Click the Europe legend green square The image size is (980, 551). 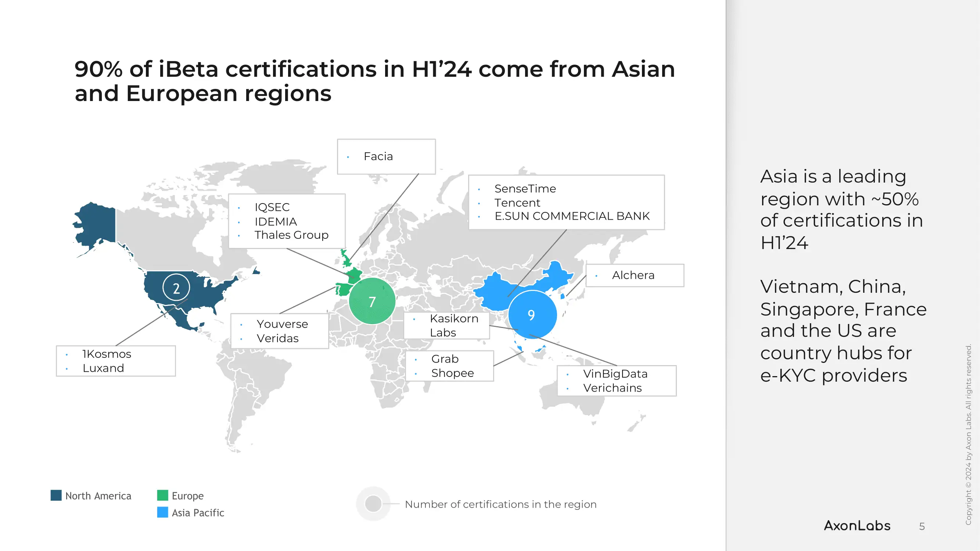tap(162, 495)
